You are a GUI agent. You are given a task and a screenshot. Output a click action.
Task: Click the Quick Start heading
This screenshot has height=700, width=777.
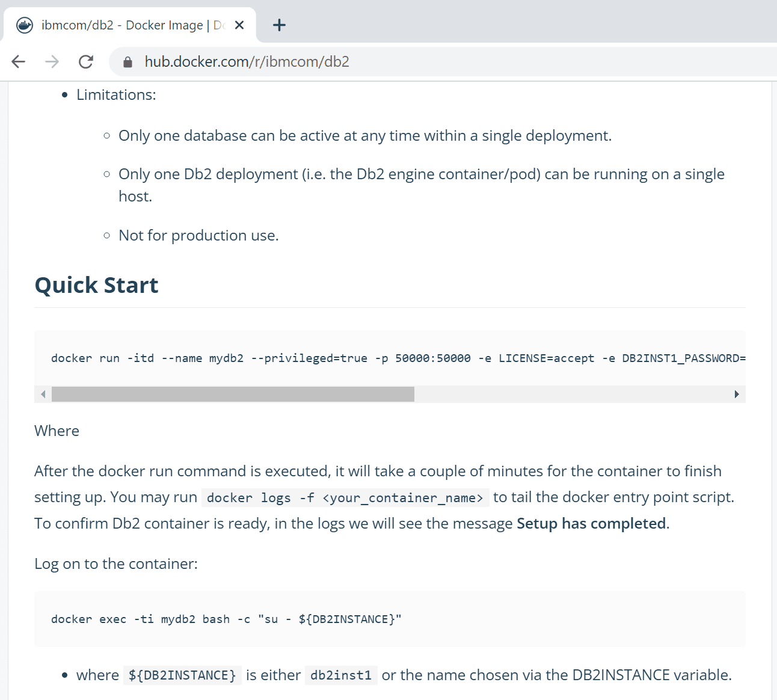tap(96, 285)
